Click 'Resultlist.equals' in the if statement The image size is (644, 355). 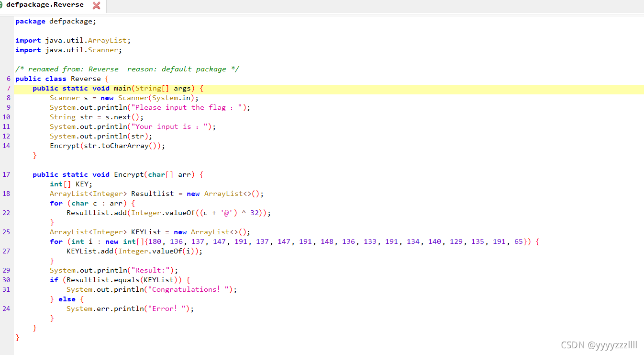coord(101,280)
